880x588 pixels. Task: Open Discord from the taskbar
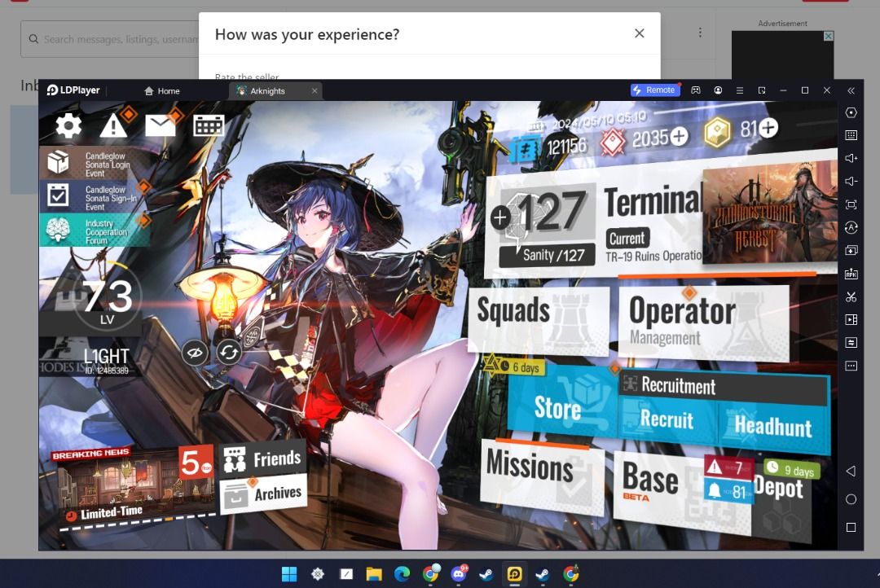click(x=459, y=573)
